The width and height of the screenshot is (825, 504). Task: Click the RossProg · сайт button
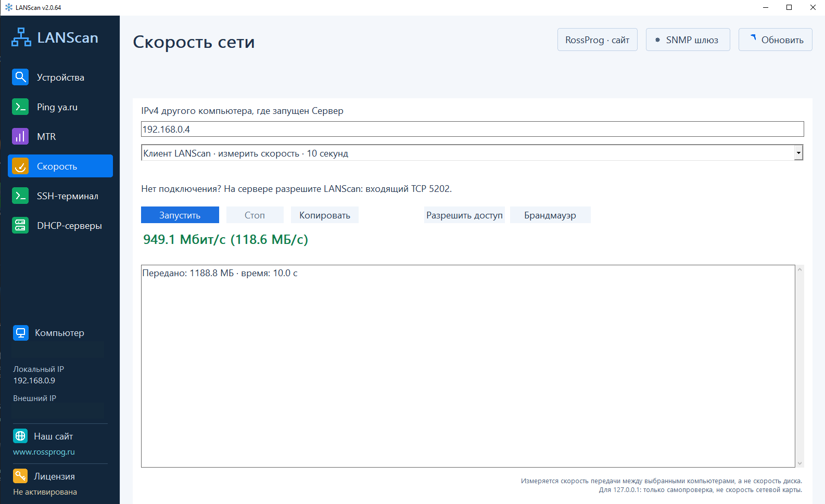pyautogui.click(x=597, y=40)
